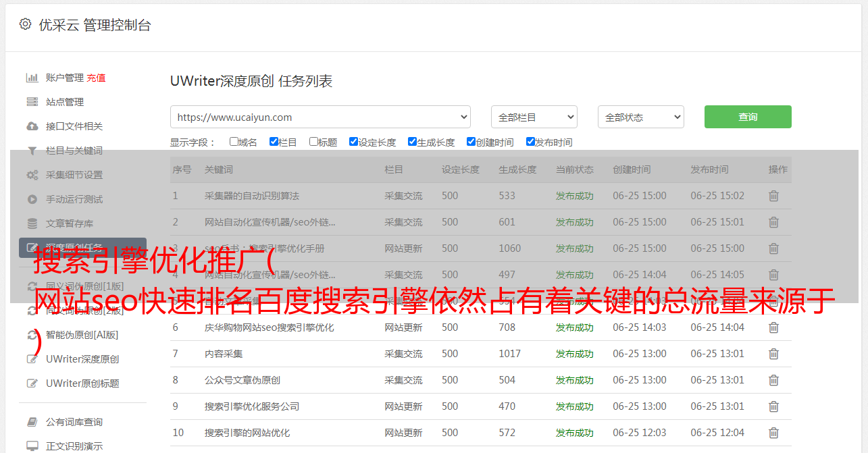Screen dimensions: 868x453
Task: Click the green 查询 button
Action: coord(748,117)
